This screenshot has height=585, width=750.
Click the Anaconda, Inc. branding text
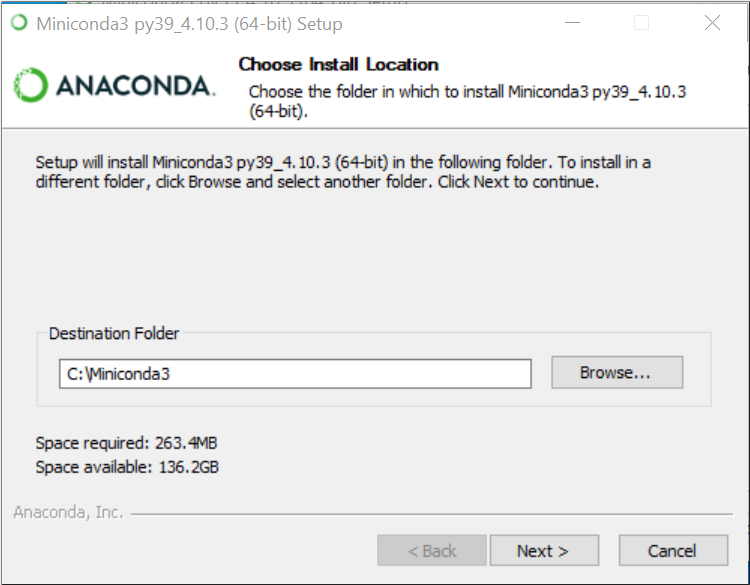pos(68,512)
